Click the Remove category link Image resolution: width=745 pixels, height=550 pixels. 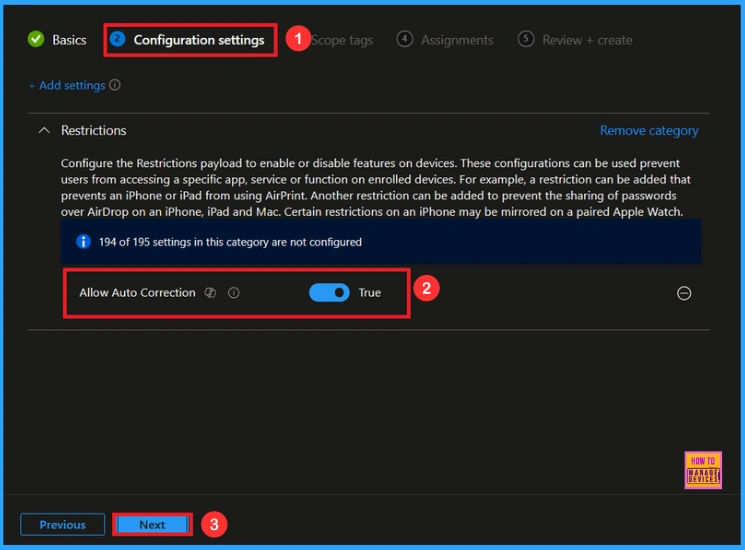(x=649, y=131)
